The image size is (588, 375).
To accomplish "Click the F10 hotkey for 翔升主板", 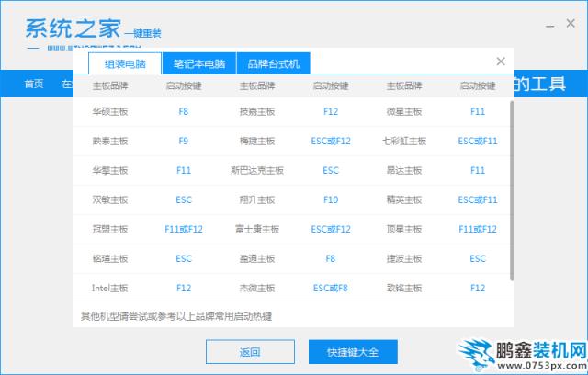I will pyautogui.click(x=331, y=199).
